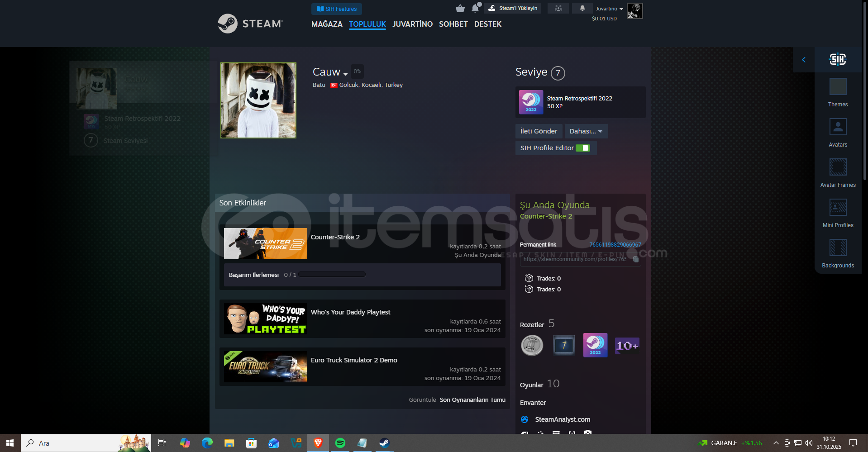Open notifications bell with the badge dot
868x452 pixels.
click(475, 8)
